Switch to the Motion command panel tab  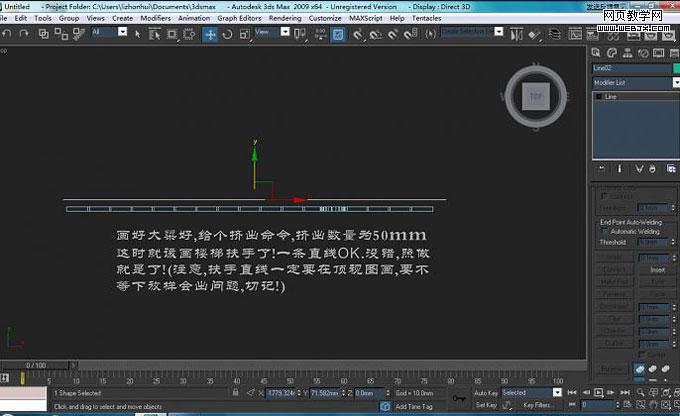pyautogui.click(x=643, y=53)
